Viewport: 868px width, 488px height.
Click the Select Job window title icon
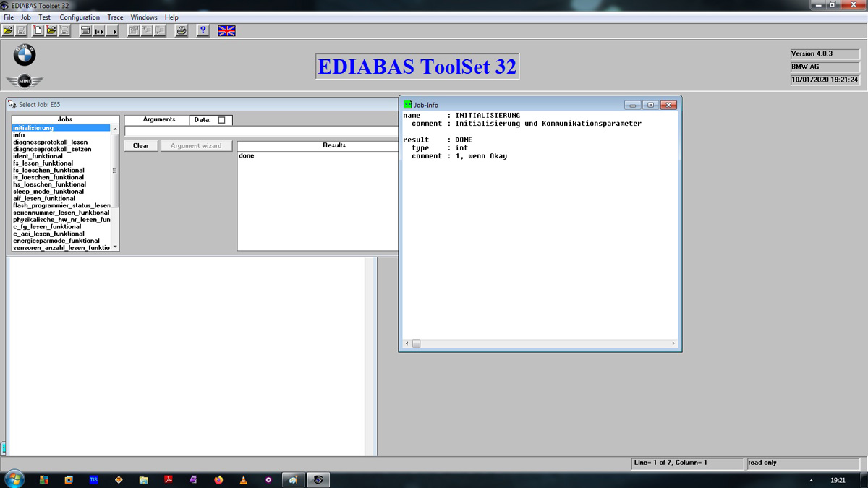[x=12, y=105]
